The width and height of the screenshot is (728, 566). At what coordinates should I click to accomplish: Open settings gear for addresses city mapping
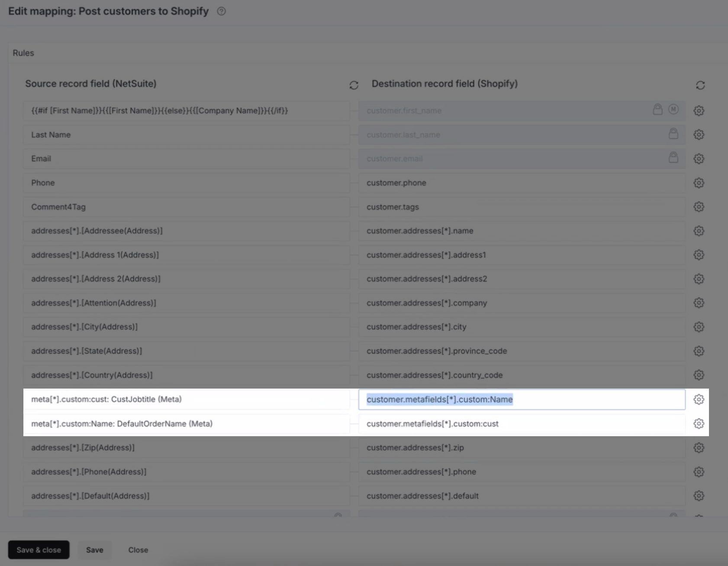click(x=699, y=327)
